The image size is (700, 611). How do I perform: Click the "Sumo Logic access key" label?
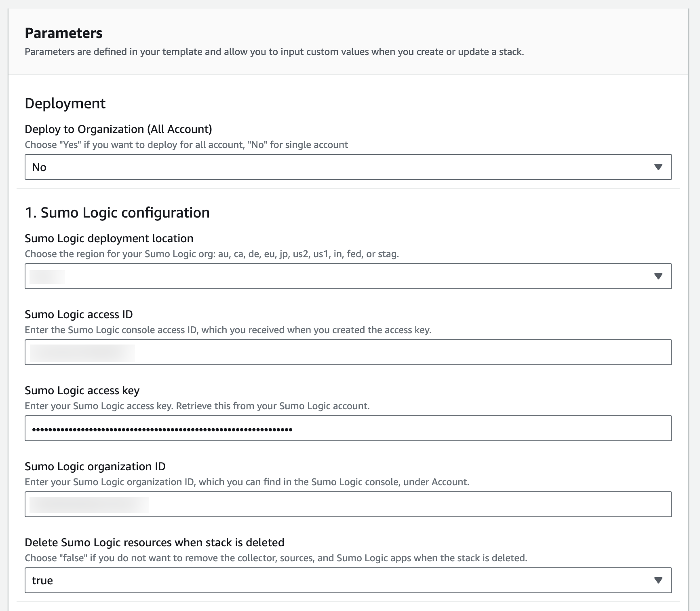[82, 390]
